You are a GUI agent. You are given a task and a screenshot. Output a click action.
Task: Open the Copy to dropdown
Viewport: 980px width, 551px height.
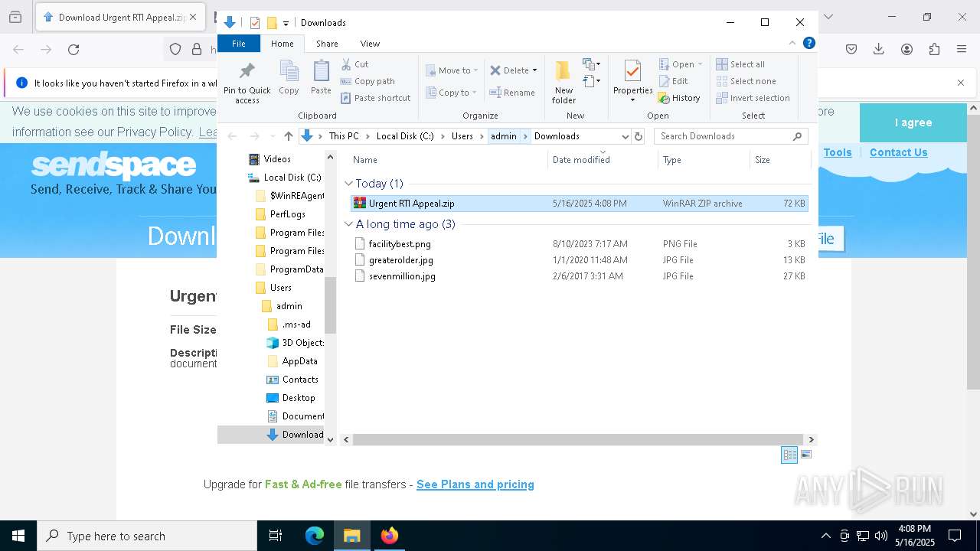pos(451,93)
